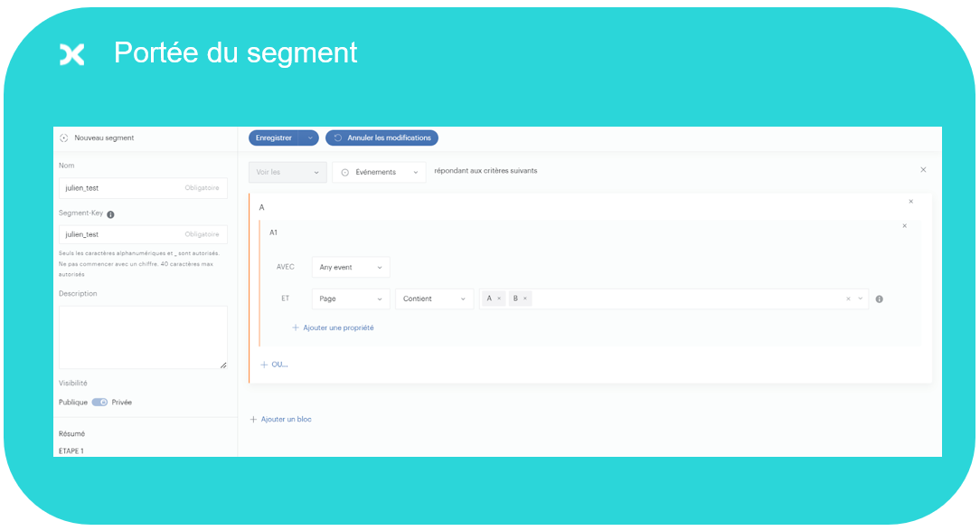Open the Voir les selector
Viewport: 980px width, 531px height.
[287, 172]
